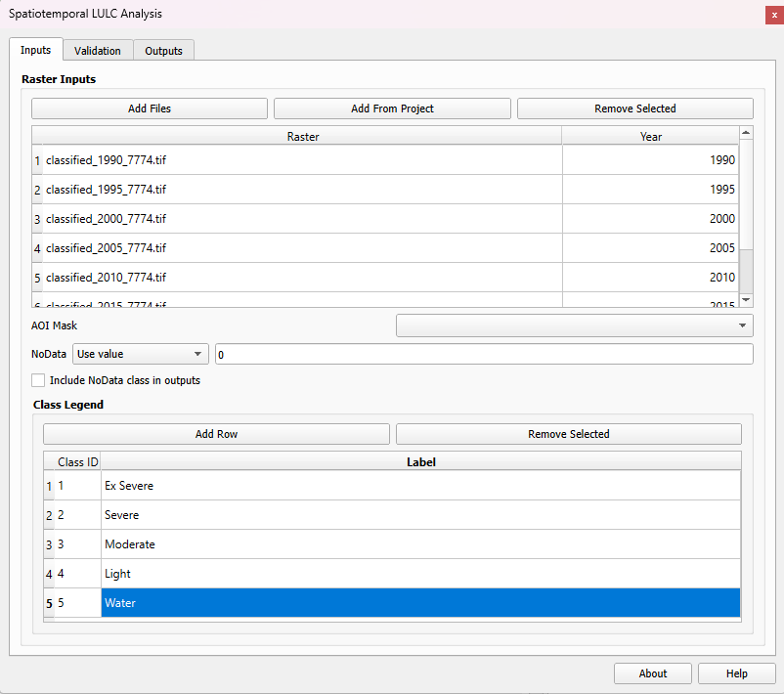Screen dimensions: 784x694
Task: Switch to the Validation tab
Action: pyautogui.click(x=98, y=49)
